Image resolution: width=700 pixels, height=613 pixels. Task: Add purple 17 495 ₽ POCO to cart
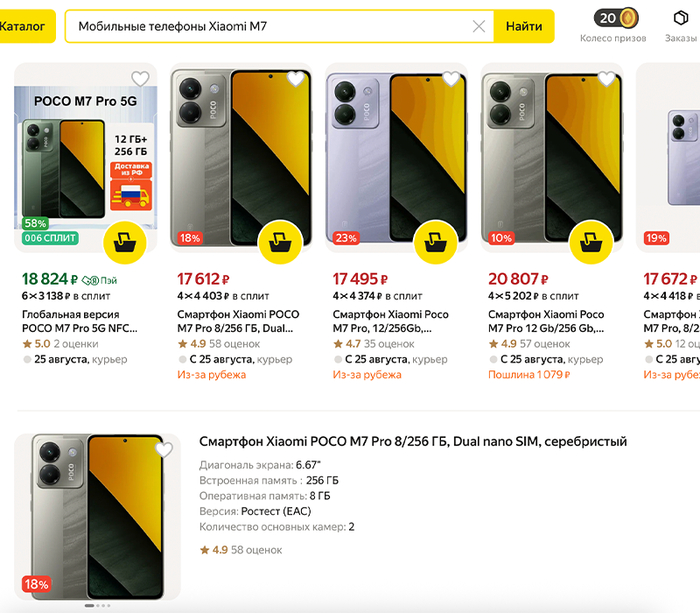[x=435, y=242]
